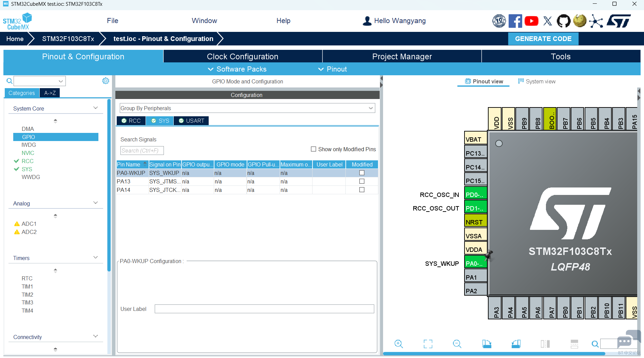
Task: Click the fit-to-screen best fit icon
Action: [428, 344]
